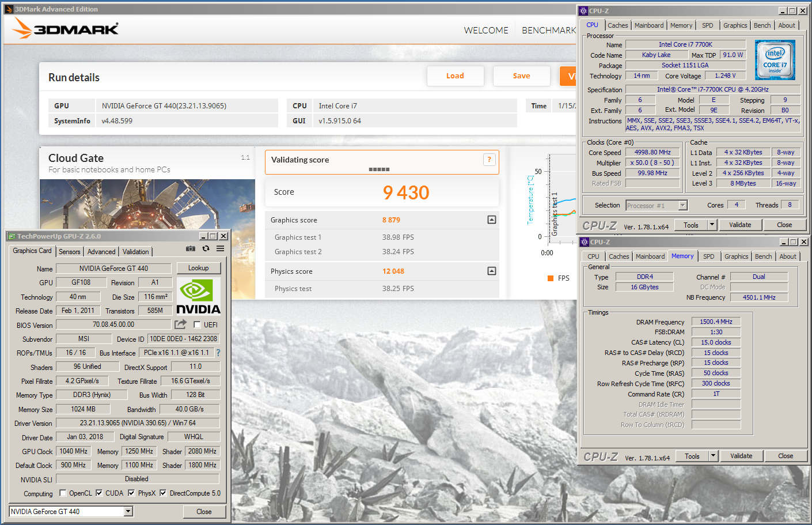Click the BIOS Version field 70.08.45.00.00
The image size is (812, 525).
click(x=113, y=324)
